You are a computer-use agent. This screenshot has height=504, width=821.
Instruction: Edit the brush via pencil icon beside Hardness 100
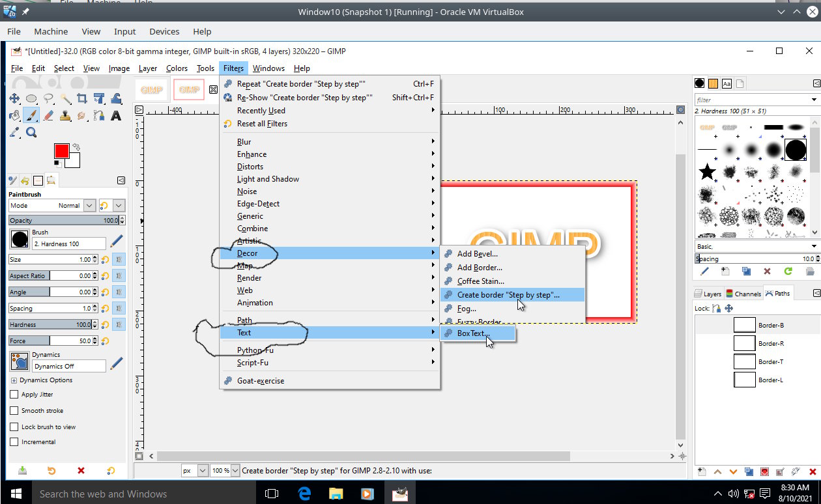tap(117, 242)
